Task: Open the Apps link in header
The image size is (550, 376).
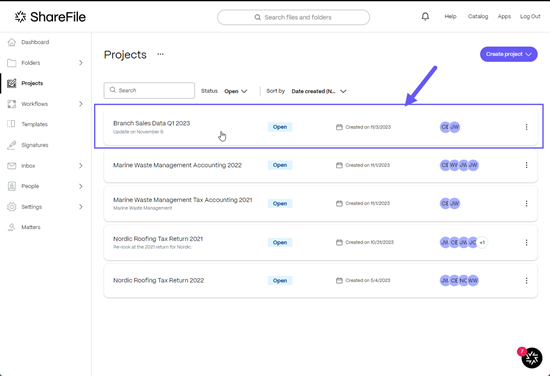Action: (504, 16)
